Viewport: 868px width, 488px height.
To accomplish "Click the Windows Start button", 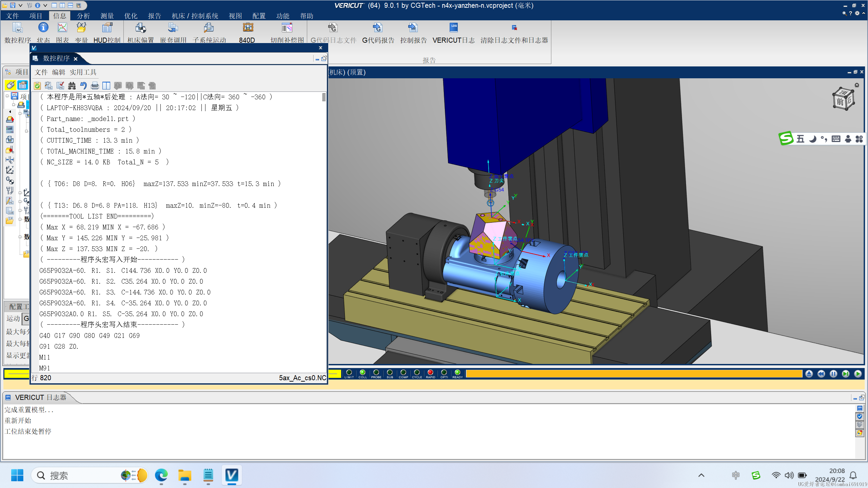I will point(17,475).
